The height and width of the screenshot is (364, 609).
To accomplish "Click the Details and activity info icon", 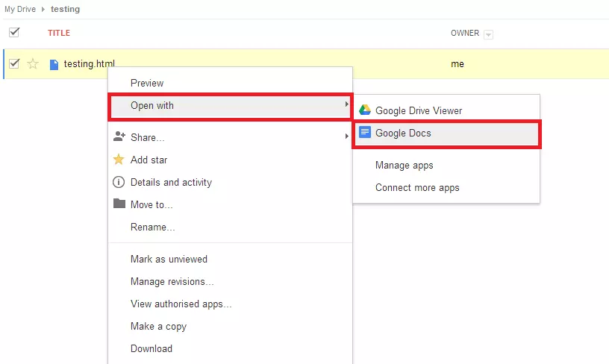I will point(119,182).
